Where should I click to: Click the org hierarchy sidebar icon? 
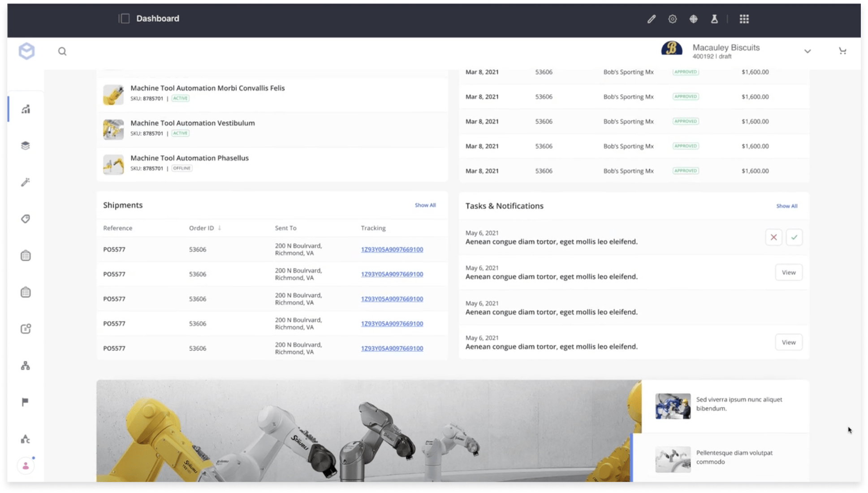[x=26, y=366]
